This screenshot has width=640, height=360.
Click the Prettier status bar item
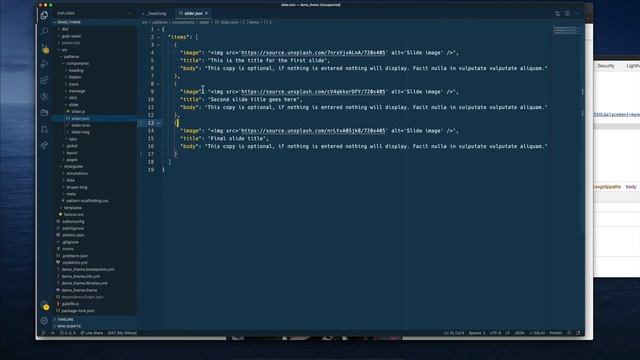(x=556, y=333)
